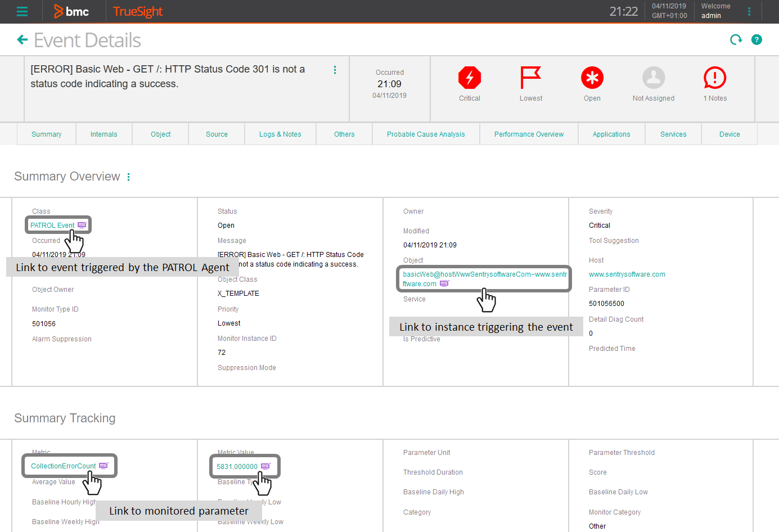Image resolution: width=779 pixels, height=532 pixels.
Task: Click the bmc logo
Action: point(72,11)
